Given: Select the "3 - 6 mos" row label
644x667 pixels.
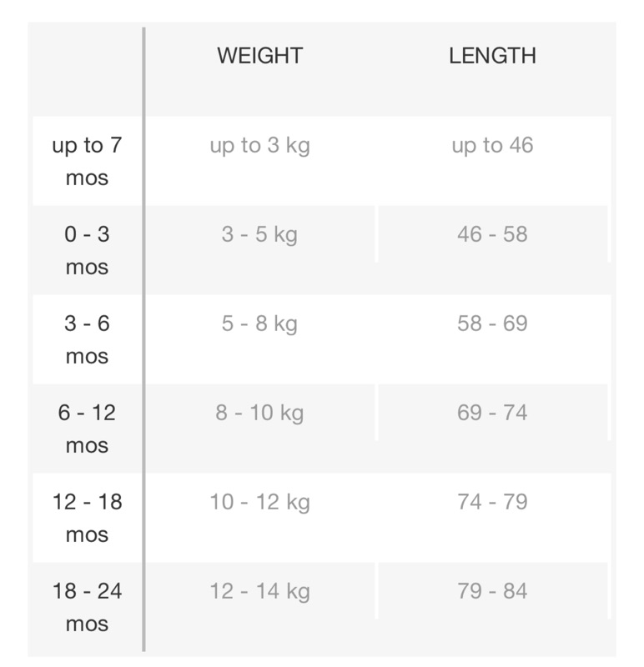Looking at the screenshot, I should click(87, 339).
